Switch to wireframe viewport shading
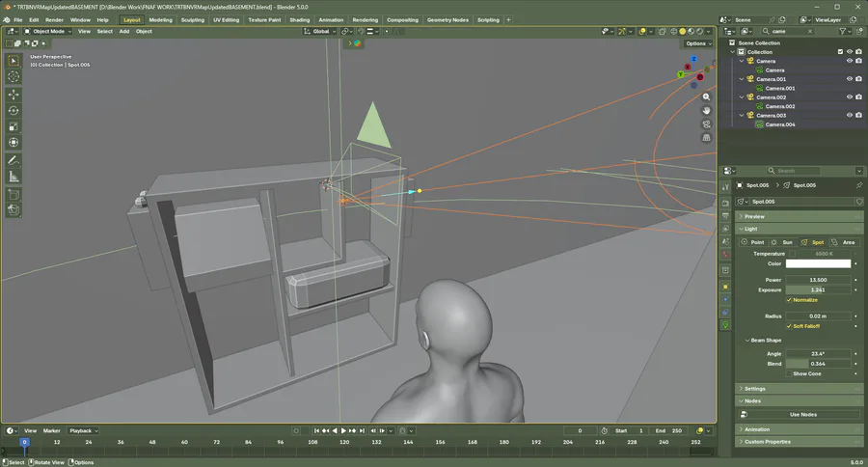Image resolution: width=868 pixels, height=467 pixels. click(x=674, y=32)
